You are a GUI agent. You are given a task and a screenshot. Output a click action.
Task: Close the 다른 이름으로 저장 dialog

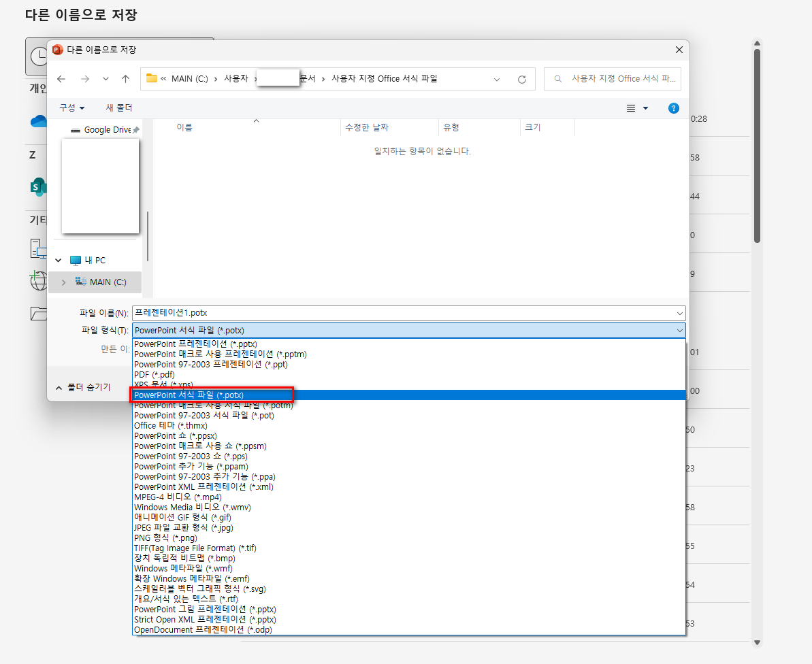[x=679, y=50]
